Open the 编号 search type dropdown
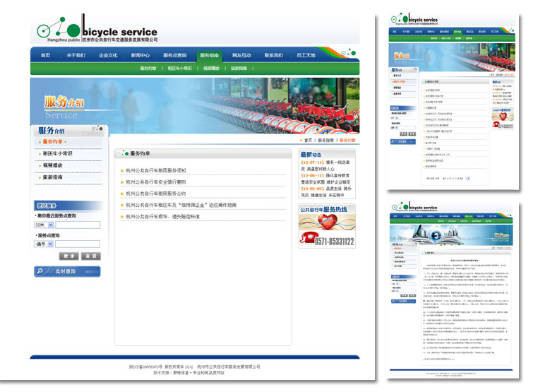The width and height of the screenshot is (538, 392). tap(44, 244)
